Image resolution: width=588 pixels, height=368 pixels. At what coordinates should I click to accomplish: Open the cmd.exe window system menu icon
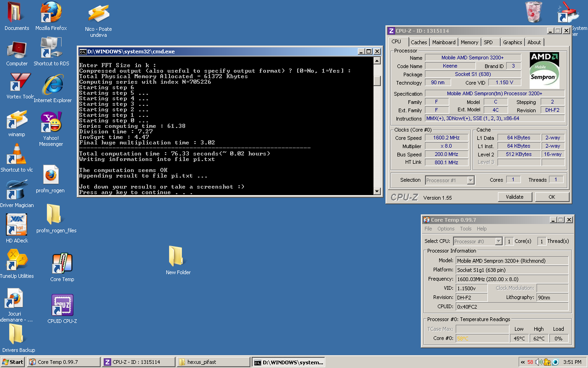pos(83,52)
